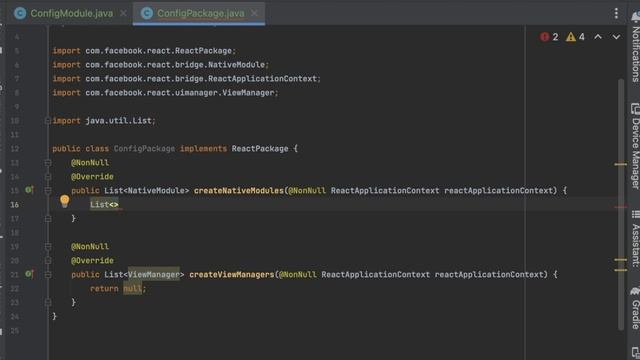Click the yellow light bulb quick-fix icon
Viewport: 640px width, 360px height.
(x=64, y=201)
